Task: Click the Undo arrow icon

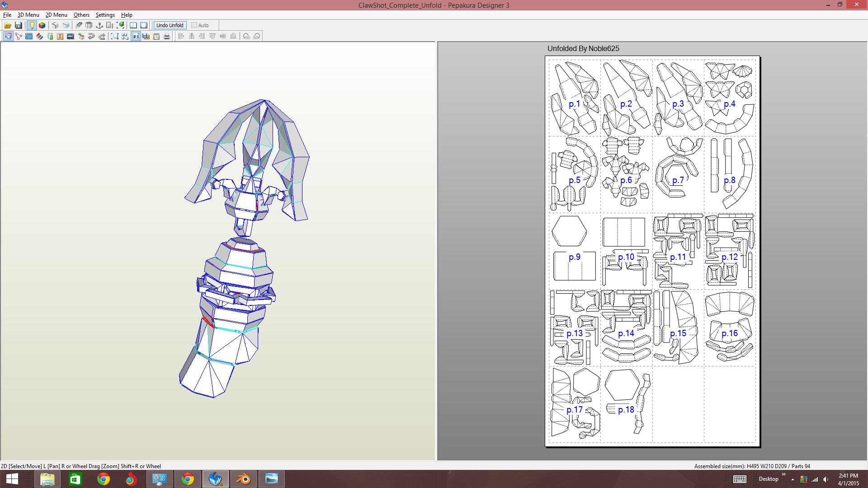Action: (x=91, y=36)
